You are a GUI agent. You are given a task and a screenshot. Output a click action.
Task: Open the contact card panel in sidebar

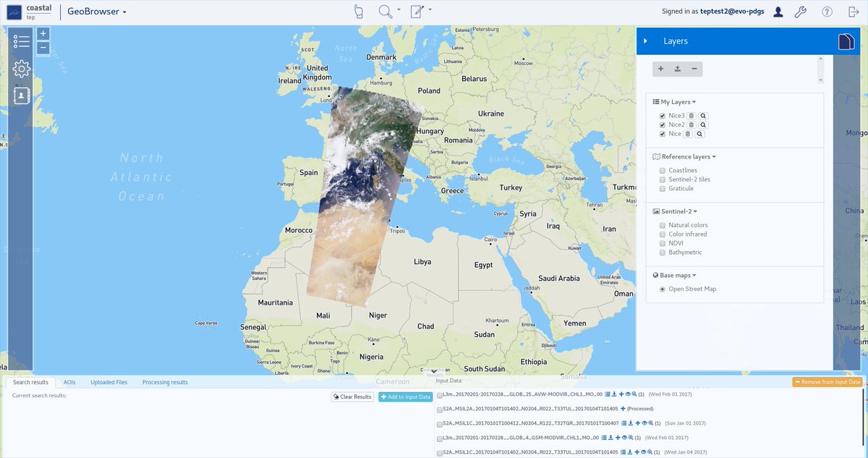pos(22,95)
